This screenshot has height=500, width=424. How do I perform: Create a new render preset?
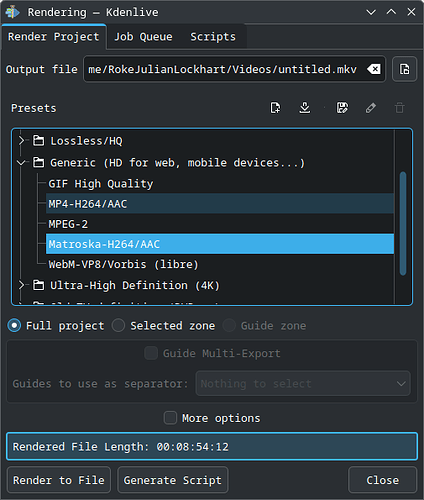[275, 108]
